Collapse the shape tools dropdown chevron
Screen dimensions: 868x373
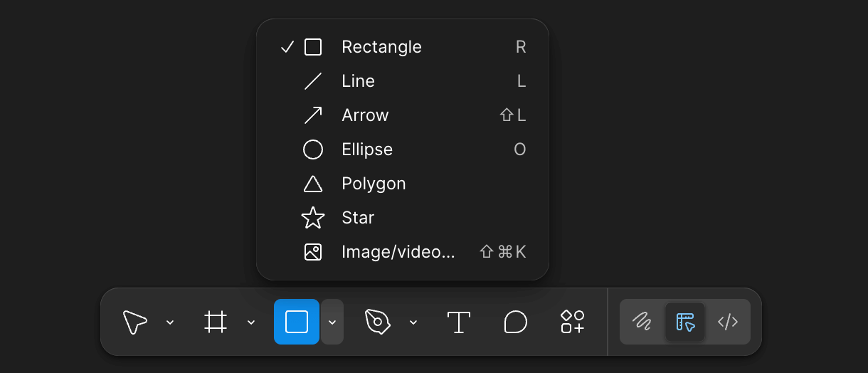[332, 322]
